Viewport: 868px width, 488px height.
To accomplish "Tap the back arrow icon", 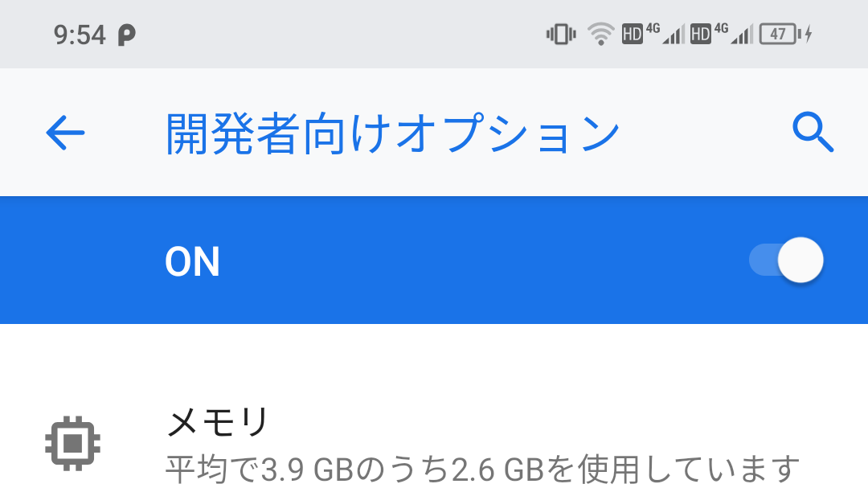I will (x=65, y=133).
